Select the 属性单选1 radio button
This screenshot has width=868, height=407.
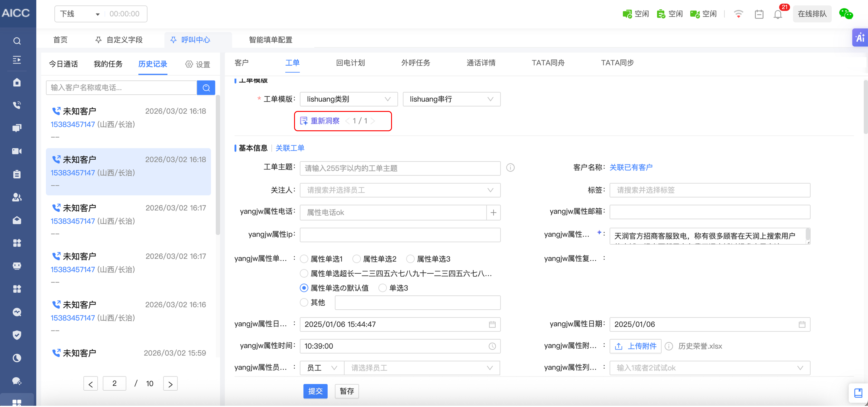coord(304,259)
